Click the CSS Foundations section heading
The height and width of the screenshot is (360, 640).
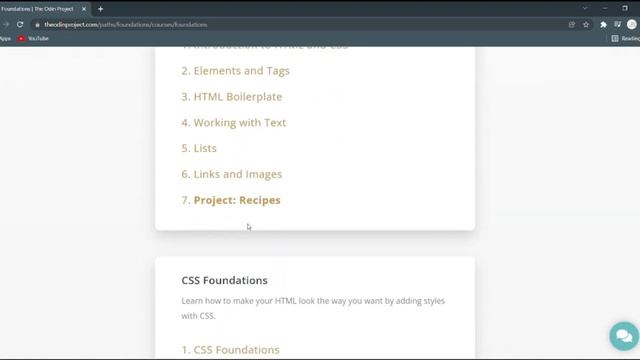point(224,280)
